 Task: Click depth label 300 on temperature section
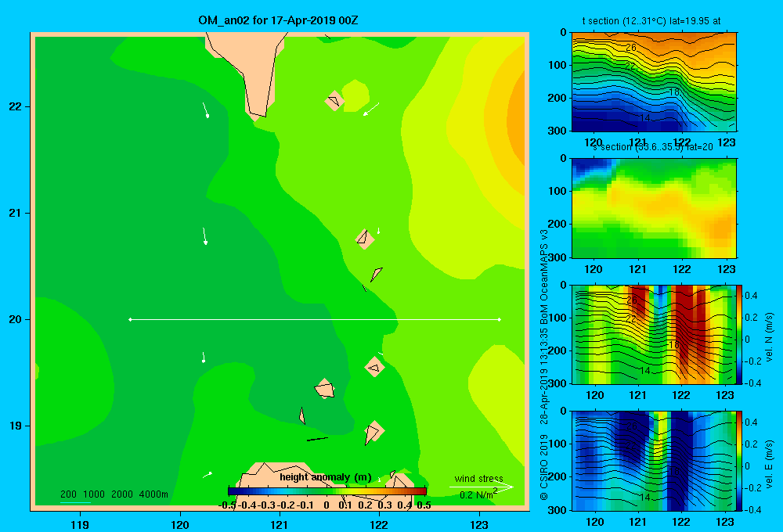[x=557, y=131]
